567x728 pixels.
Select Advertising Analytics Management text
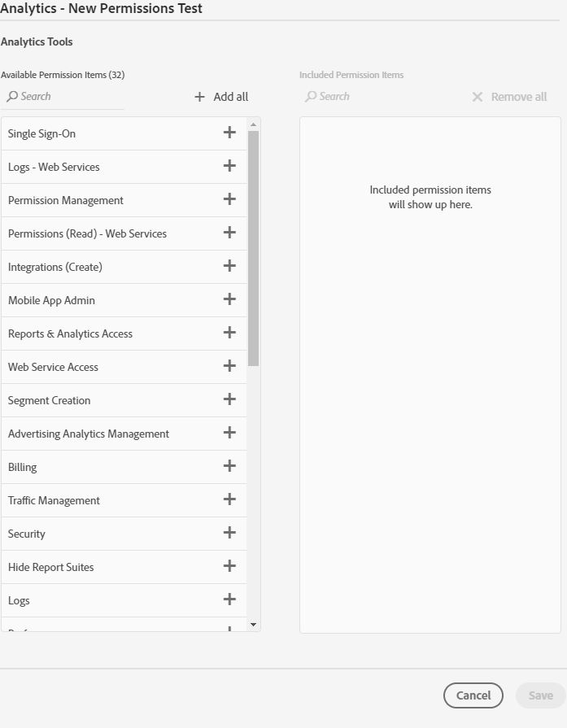[89, 434]
